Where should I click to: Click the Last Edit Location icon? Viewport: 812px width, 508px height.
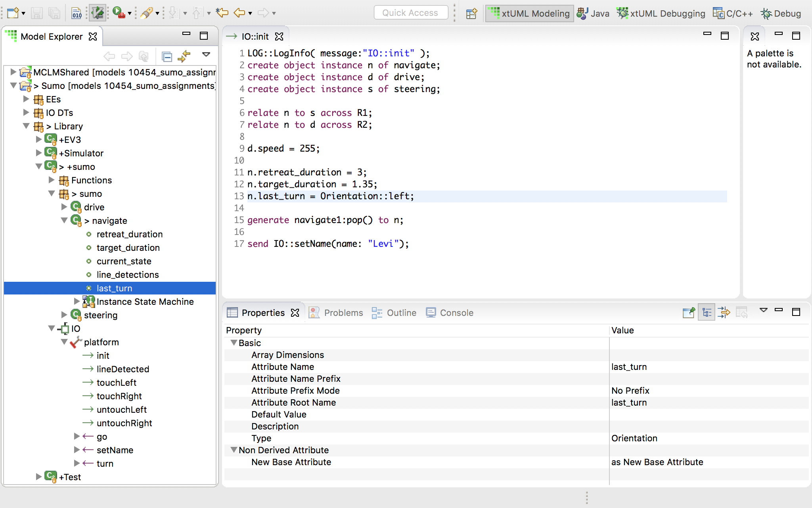click(x=222, y=13)
